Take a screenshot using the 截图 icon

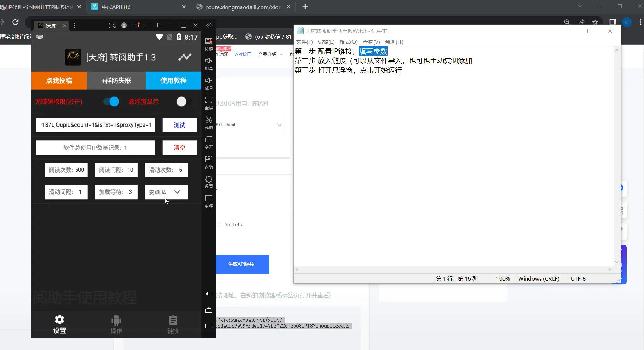(x=208, y=122)
